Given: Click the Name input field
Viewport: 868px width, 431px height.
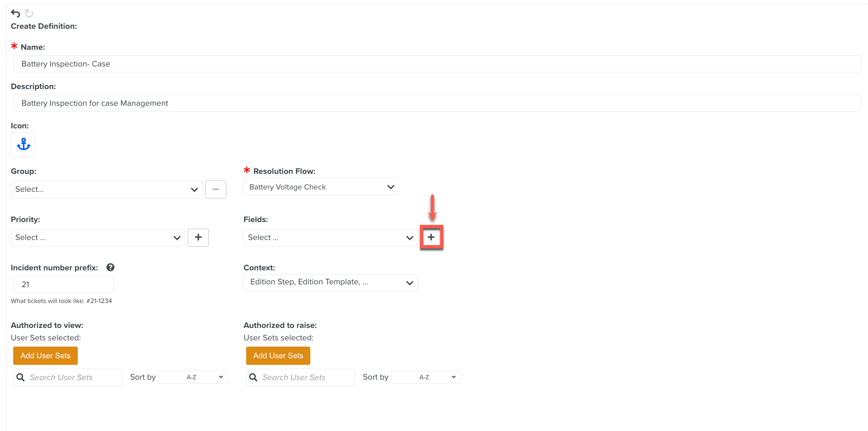Looking at the screenshot, I should pos(437,64).
